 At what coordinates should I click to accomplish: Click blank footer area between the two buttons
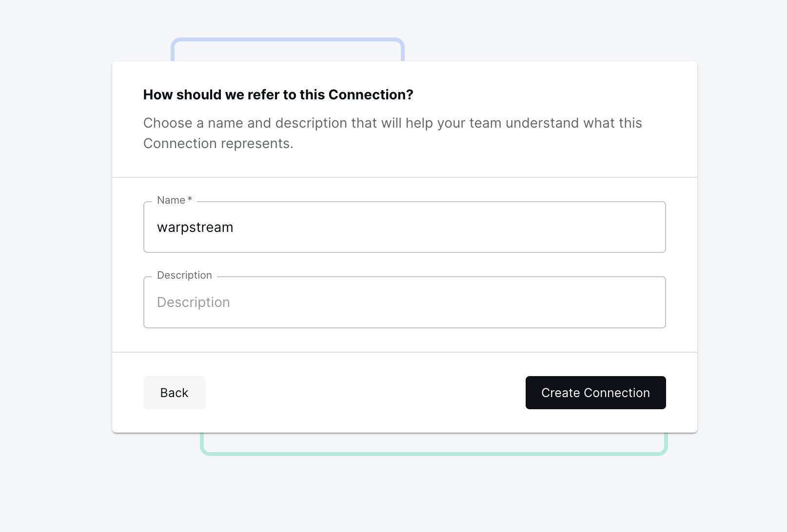tap(366, 393)
